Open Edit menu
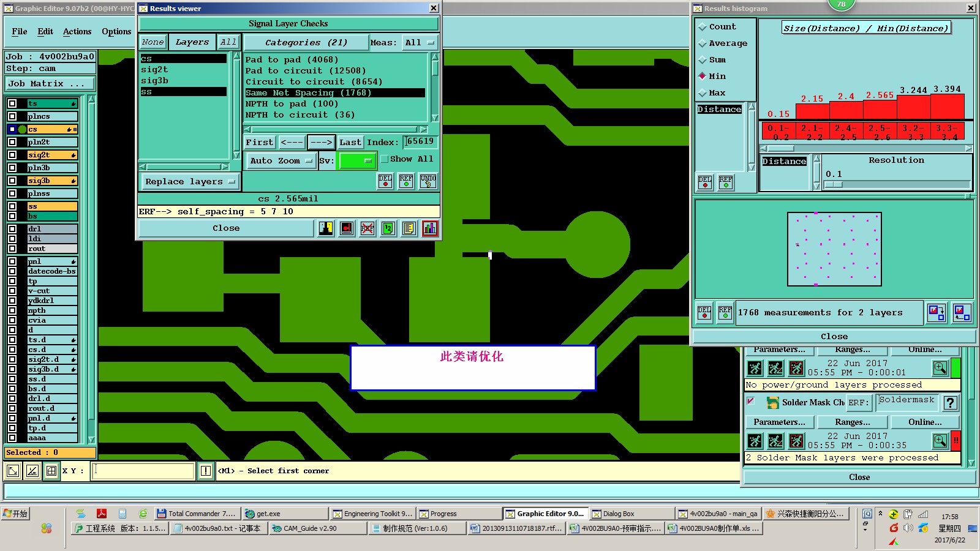Screen dimensions: 980x551 (x=45, y=32)
